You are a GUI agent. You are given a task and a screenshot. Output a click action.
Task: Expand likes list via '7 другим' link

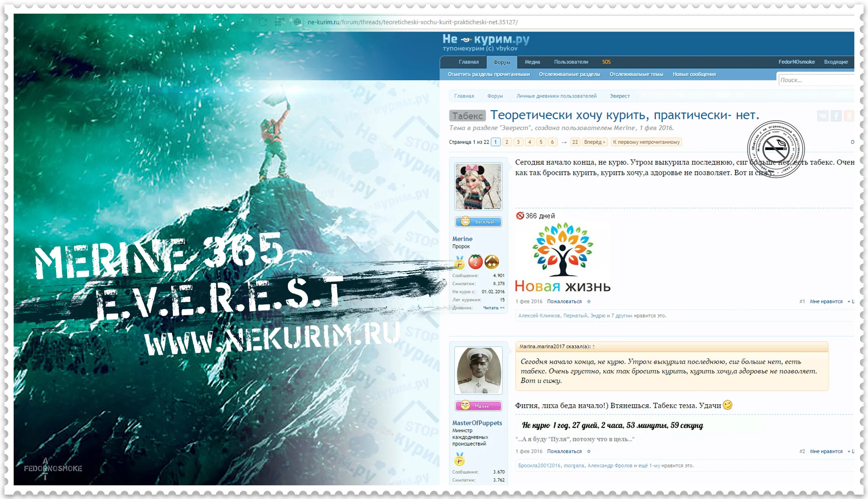[x=622, y=316]
